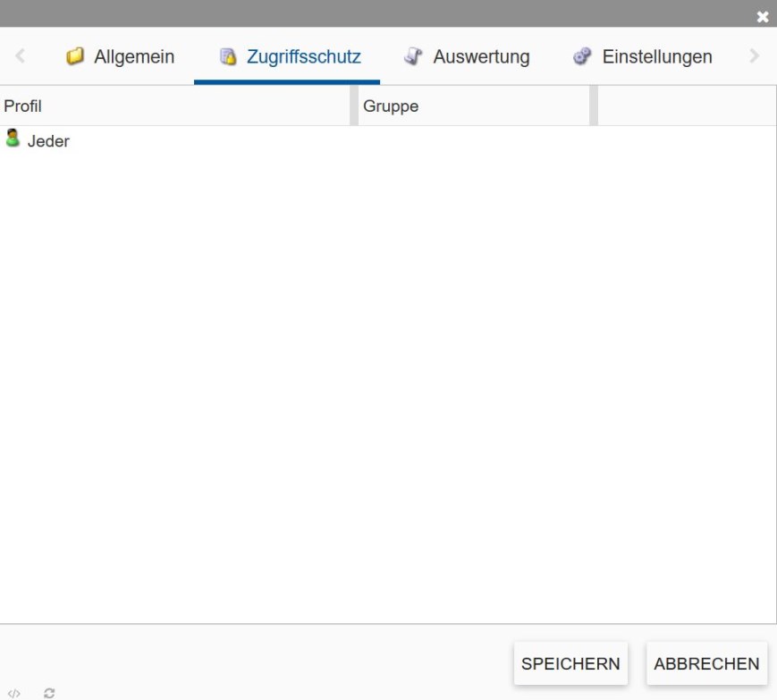The image size is (777, 700).
Task: Select the active Zugriffsschutz tab
Action: (x=286, y=55)
